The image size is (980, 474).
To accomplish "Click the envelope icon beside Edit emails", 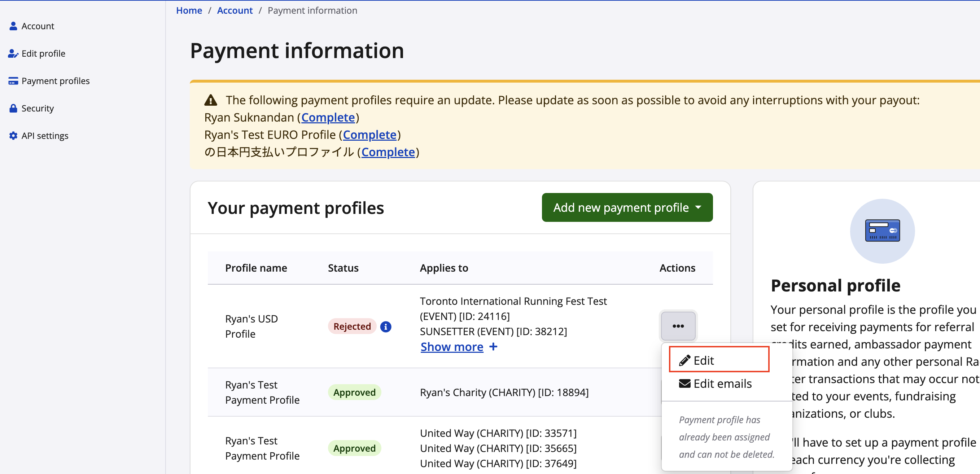I will coord(685,383).
